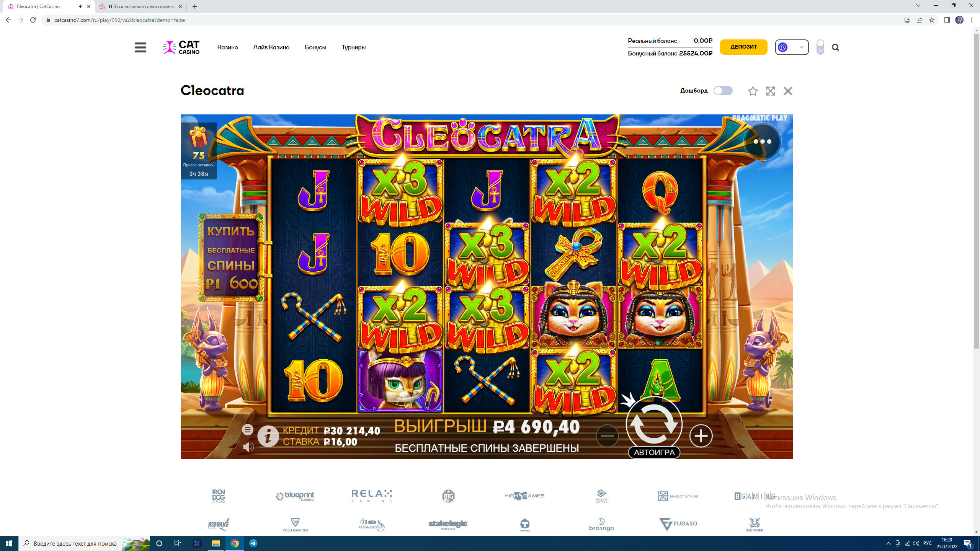Show hidden system tray icons
Screen dimensions: 980x551
tap(888, 543)
